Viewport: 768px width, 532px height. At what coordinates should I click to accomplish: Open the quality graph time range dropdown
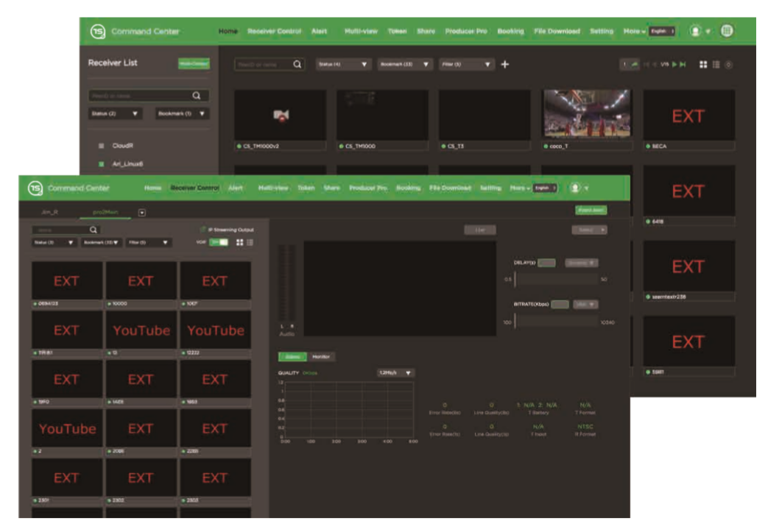click(x=396, y=373)
